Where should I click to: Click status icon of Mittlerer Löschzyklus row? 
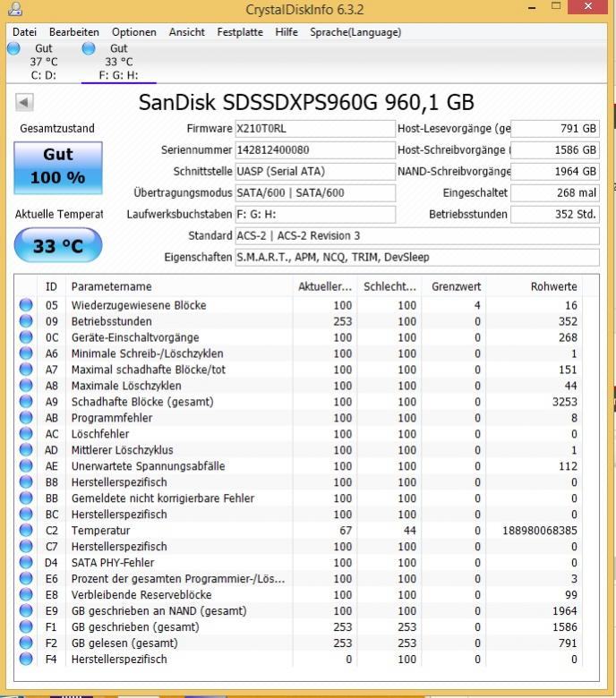pos(26,449)
